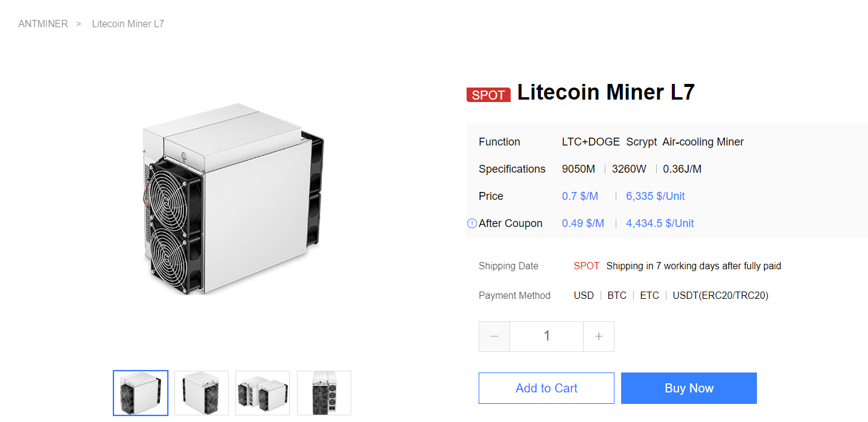
Task: Click the red SPOT shipping label
Action: click(x=587, y=266)
